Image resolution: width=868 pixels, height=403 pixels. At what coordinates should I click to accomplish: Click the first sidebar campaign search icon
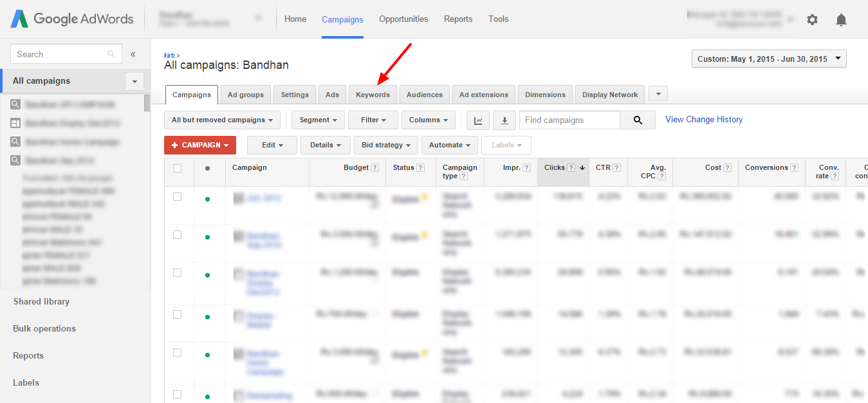(x=15, y=104)
